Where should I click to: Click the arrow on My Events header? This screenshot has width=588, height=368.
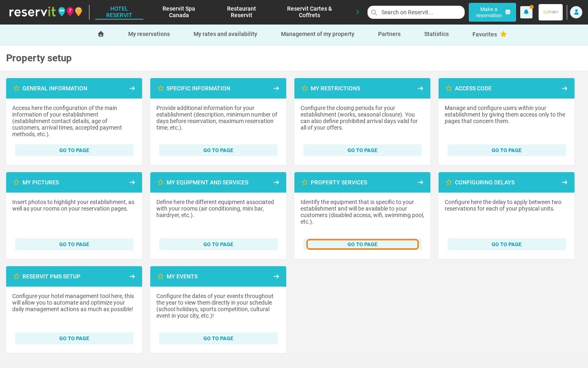[x=276, y=276]
